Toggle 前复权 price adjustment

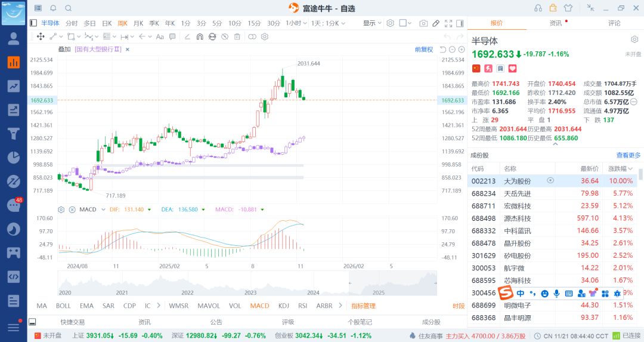pos(424,50)
